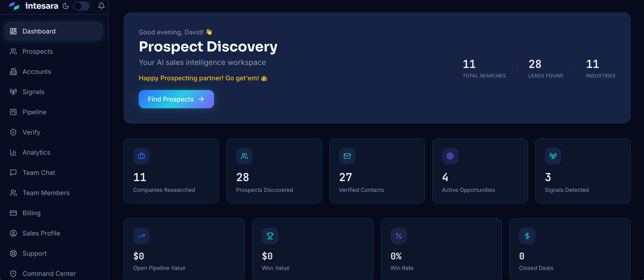644x280 pixels.
Task: Click the Accounts building icon
Action: [x=13, y=72]
